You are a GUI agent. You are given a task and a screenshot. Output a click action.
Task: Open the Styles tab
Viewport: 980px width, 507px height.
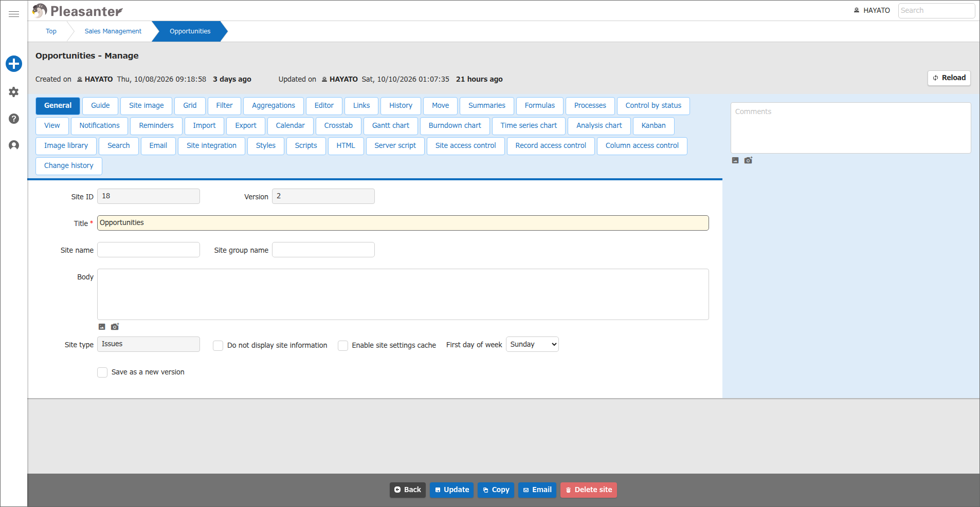(x=266, y=146)
